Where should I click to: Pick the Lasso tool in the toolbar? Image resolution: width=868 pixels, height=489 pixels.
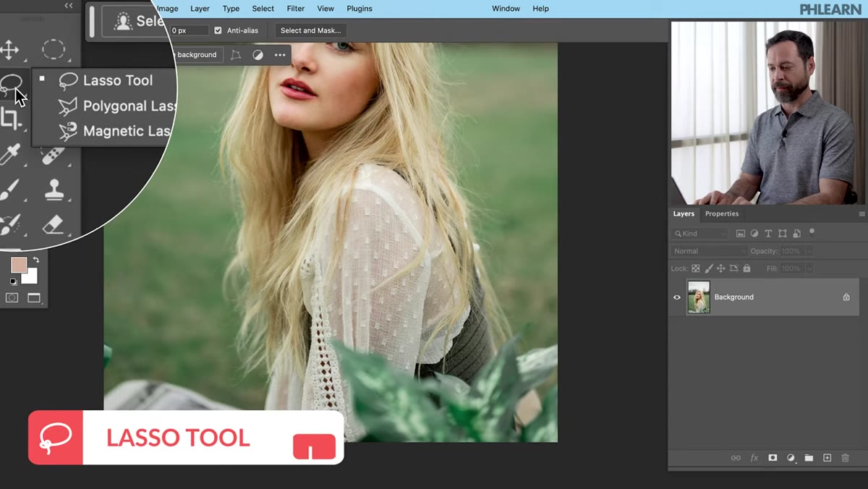(9, 85)
